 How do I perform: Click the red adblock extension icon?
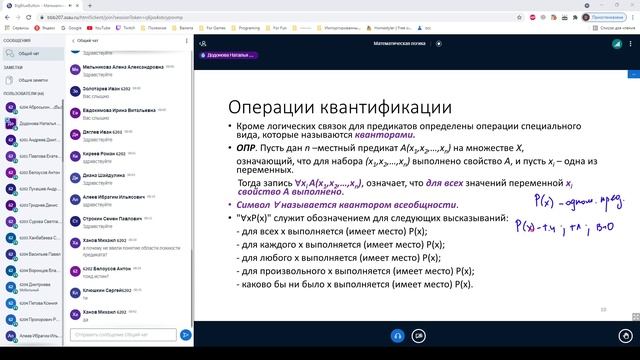click(532, 17)
